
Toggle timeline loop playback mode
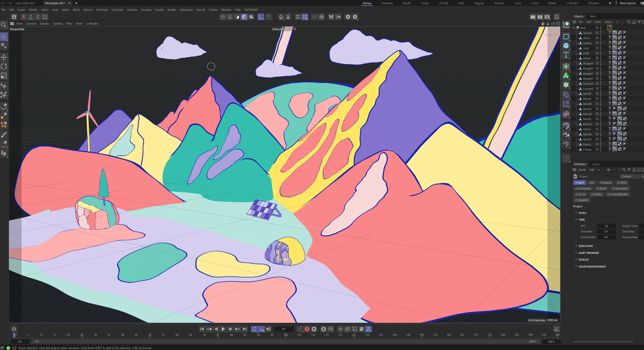pos(254,329)
